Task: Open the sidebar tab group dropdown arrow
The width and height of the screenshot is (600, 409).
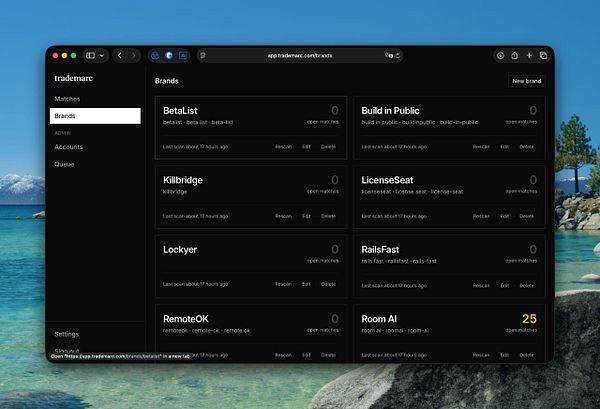Action: pyautogui.click(x=102, y=55)
